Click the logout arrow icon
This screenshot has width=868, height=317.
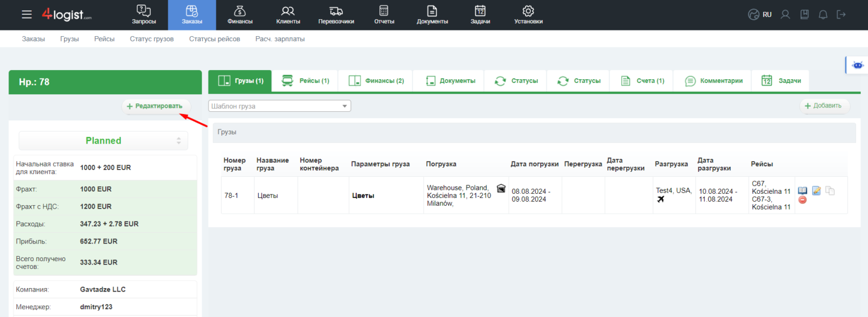coord(841,15)
